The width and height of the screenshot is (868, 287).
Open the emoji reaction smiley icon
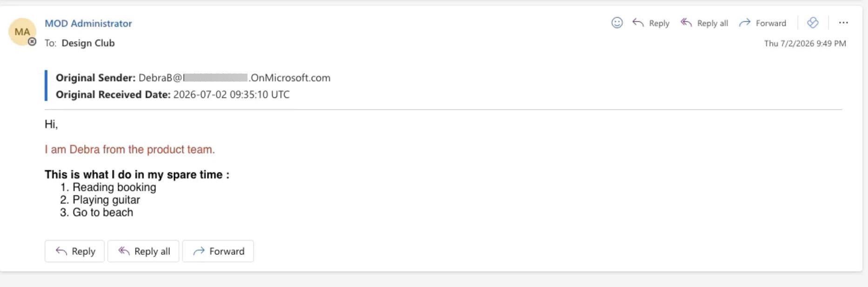[x=617, y=23]
